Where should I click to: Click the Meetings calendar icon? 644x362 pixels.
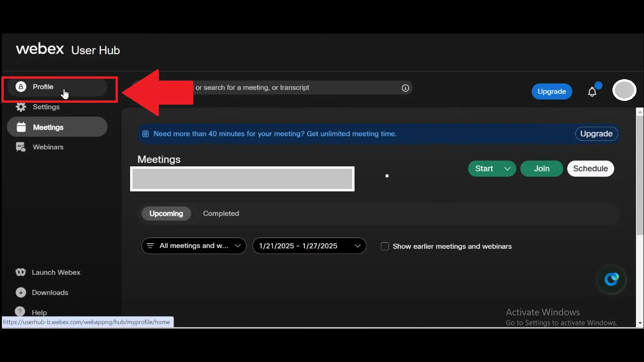coord(21,127)
